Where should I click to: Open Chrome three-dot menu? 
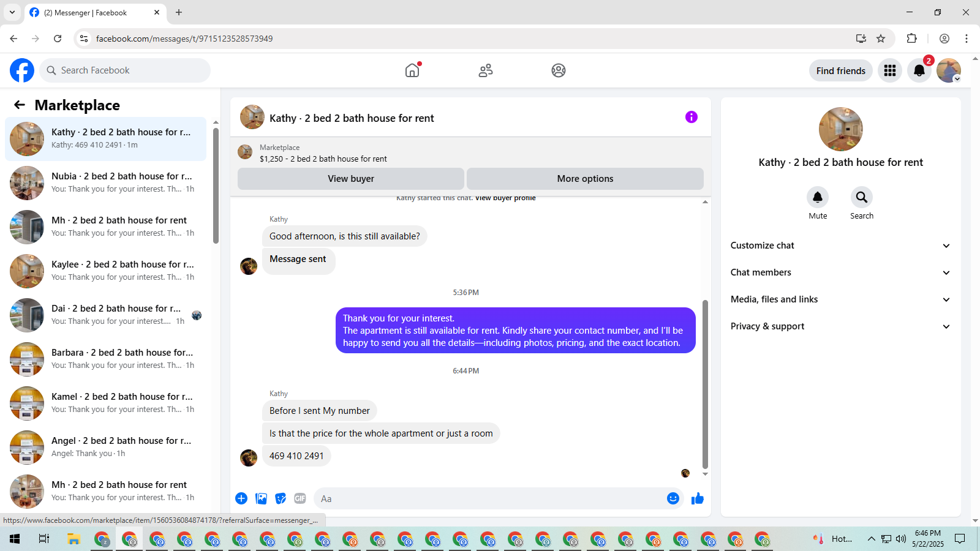pos(967,39)
